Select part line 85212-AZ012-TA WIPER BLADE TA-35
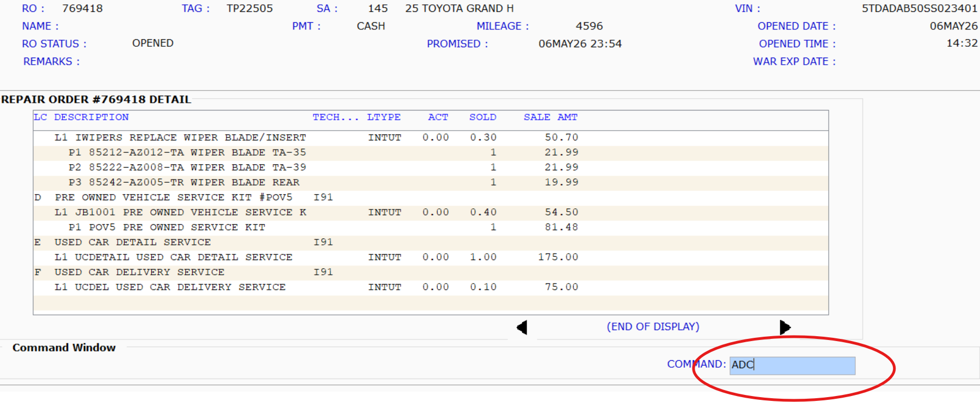 [x=431, y=153]
